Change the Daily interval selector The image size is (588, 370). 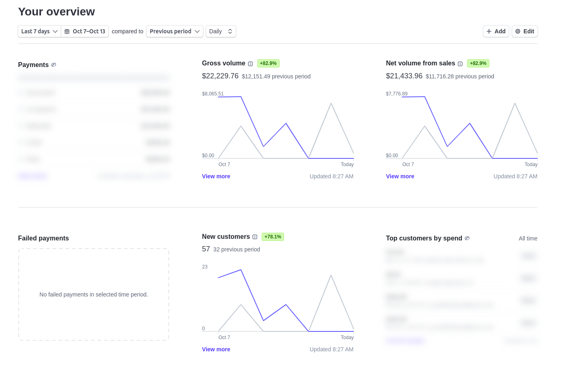(x=221, y=31)
